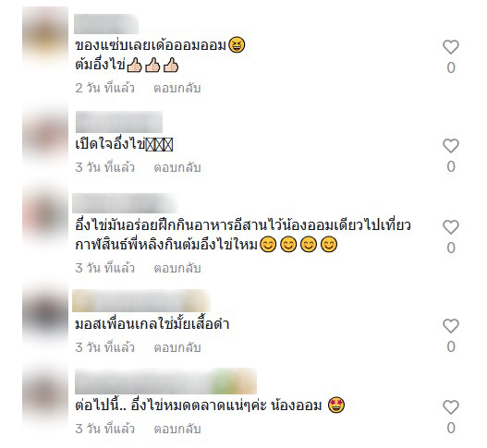Like the comment about อาหารอีสาน

[x=451, y=227]
